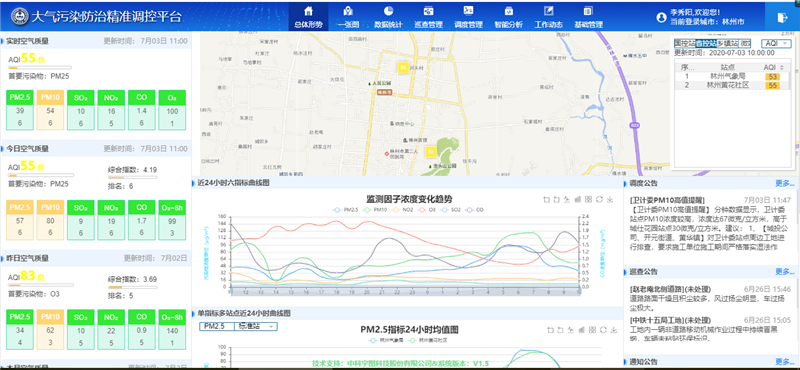
Task: Switch trend chart to bar chart view
Action: 579,199
